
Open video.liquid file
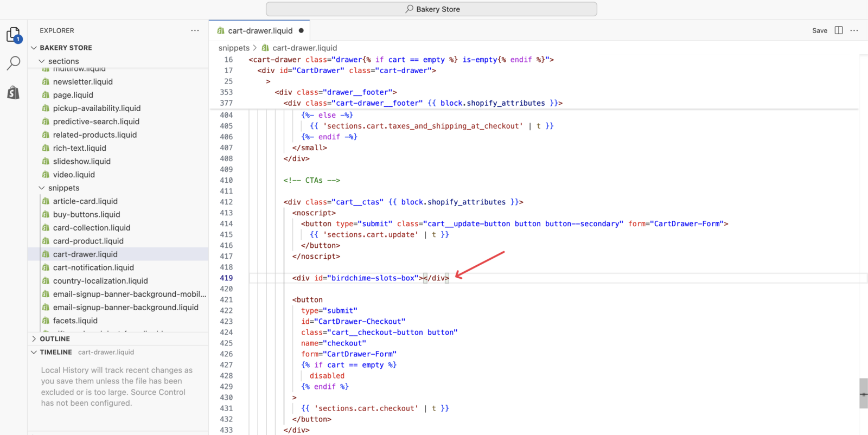(x=74, y=175)
